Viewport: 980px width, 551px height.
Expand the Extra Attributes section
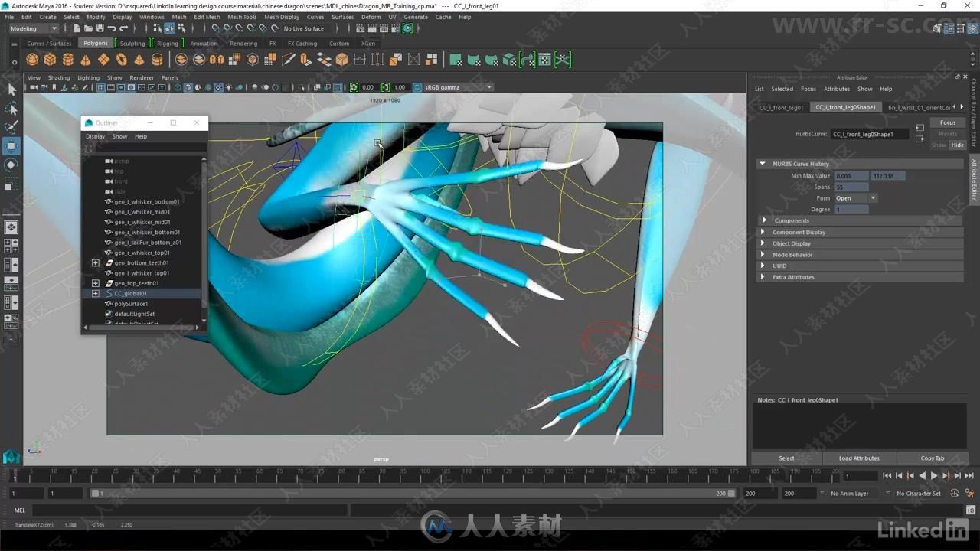(x=762, y=277)
